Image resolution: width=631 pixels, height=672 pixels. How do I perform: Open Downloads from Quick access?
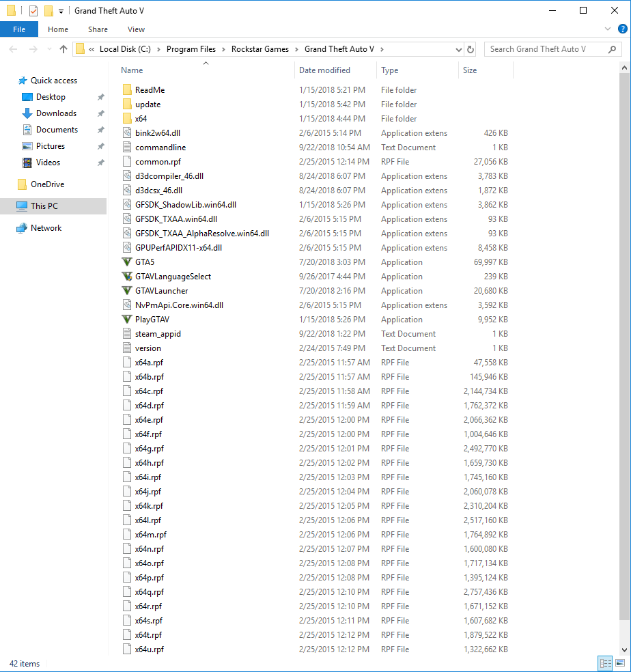click(x=56, y=113)
